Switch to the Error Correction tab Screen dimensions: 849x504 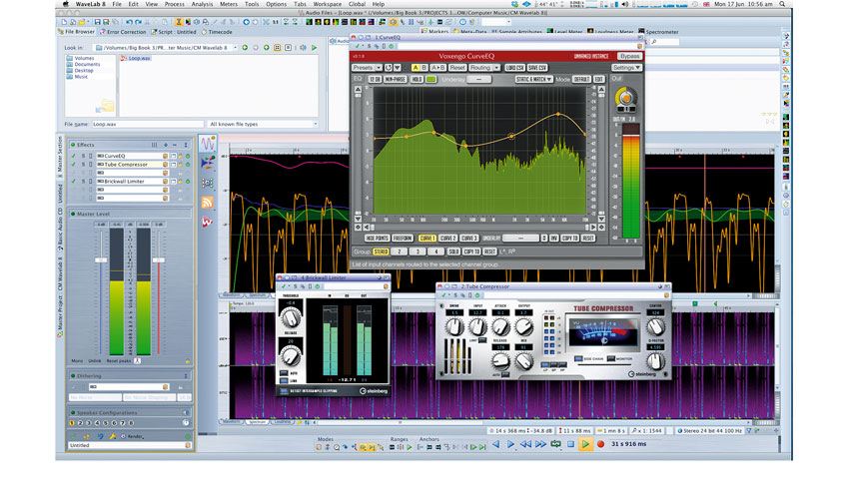(123, 32)
